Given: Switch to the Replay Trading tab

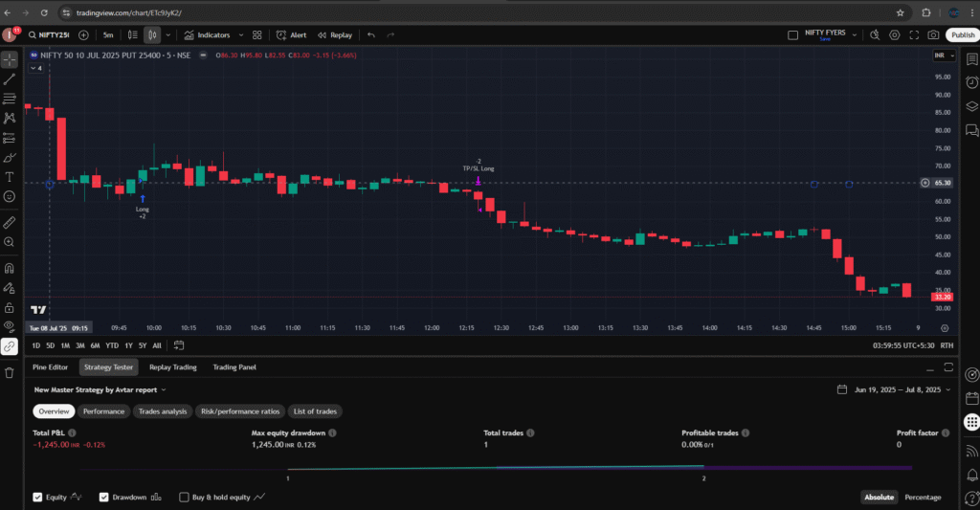Looking at the screenshot, I should (172, 367).
